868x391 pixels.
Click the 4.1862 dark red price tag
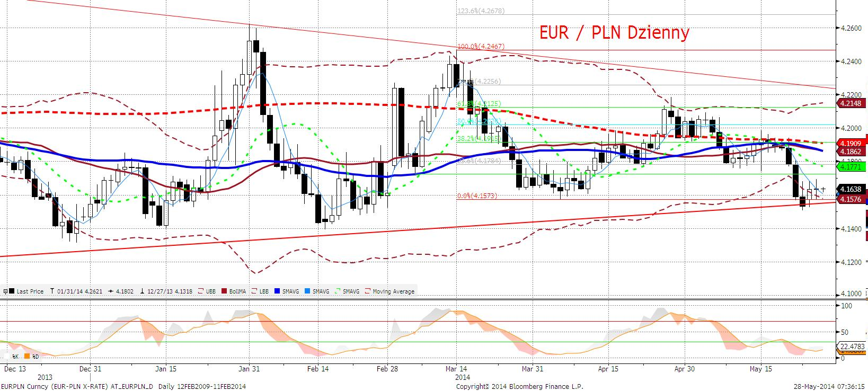[850, 152]
